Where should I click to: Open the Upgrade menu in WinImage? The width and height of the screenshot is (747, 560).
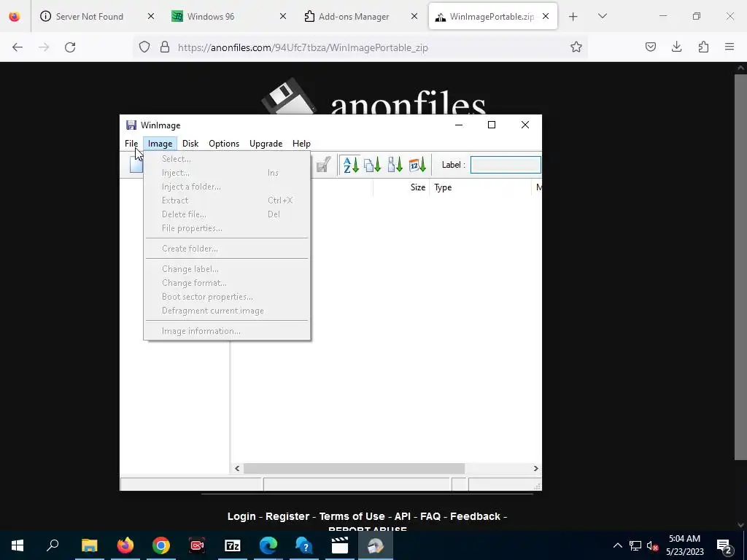coord(266,144)
